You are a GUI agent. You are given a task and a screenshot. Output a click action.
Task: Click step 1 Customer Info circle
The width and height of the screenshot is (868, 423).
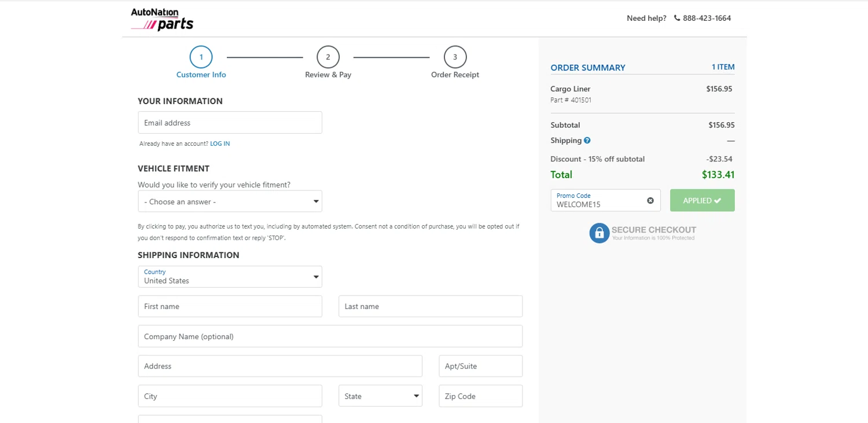click(201, 57)
